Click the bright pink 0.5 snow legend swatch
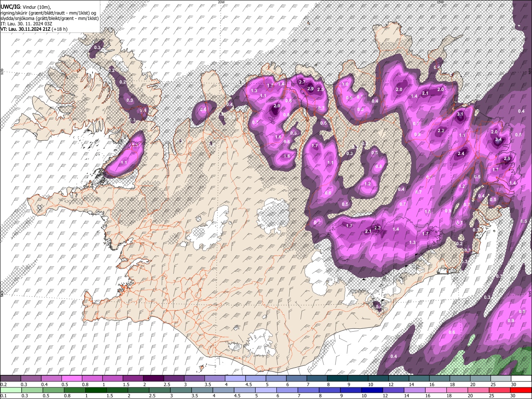The image size is (532, 399). pyautogui.click(x=72, y=378)
